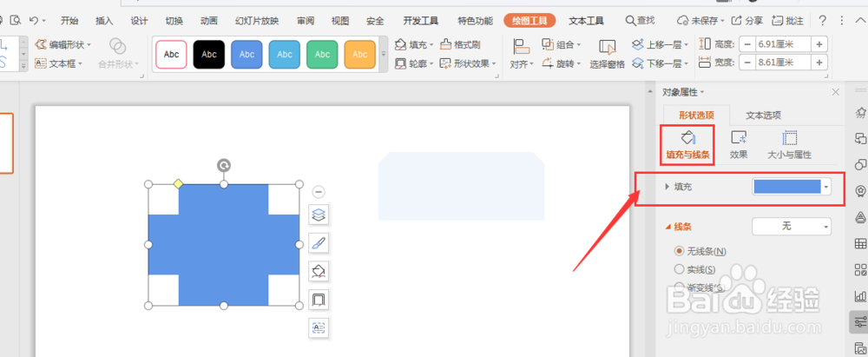Increase height with plus button
The image size is (868, 357).
(819, 43)
